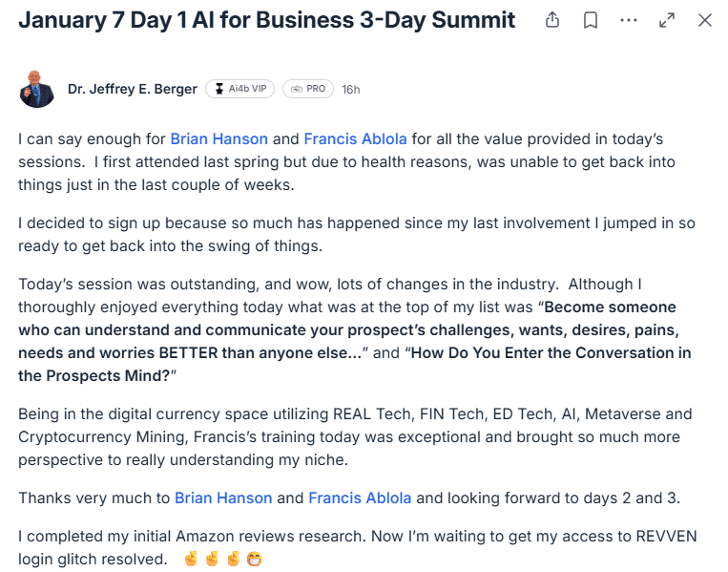Click Francis Ablola link in the thanks line
Image resolution: width=728 pixels, height=572 pixels.
coord(360,498)
